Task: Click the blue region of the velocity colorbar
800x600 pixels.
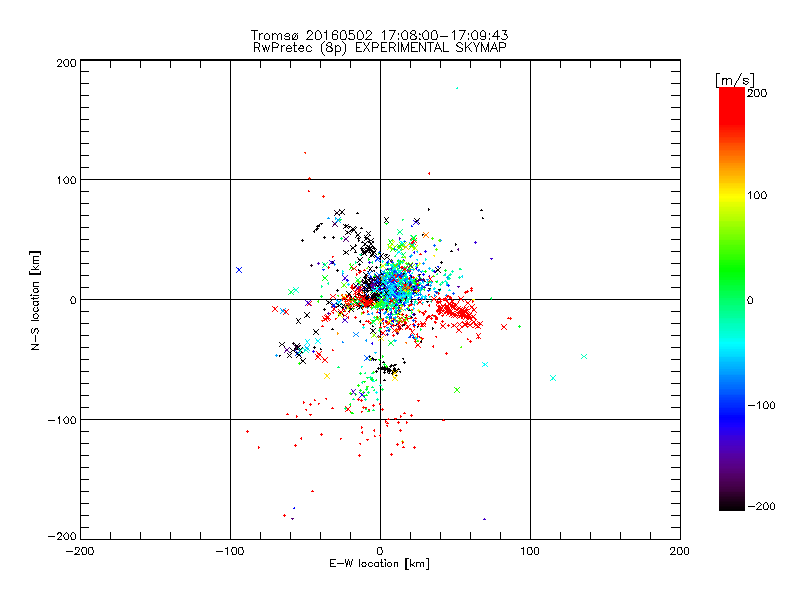Action: pos(732,416)
